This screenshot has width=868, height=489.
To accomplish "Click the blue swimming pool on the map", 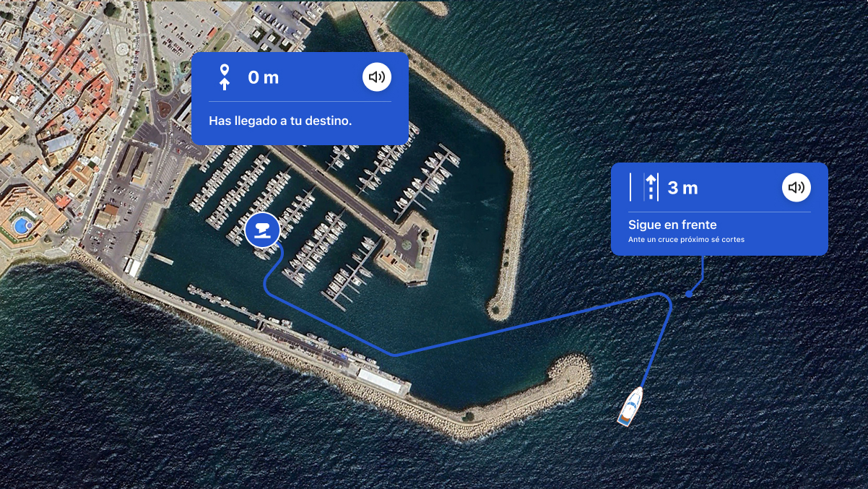I will click(22, 225).
